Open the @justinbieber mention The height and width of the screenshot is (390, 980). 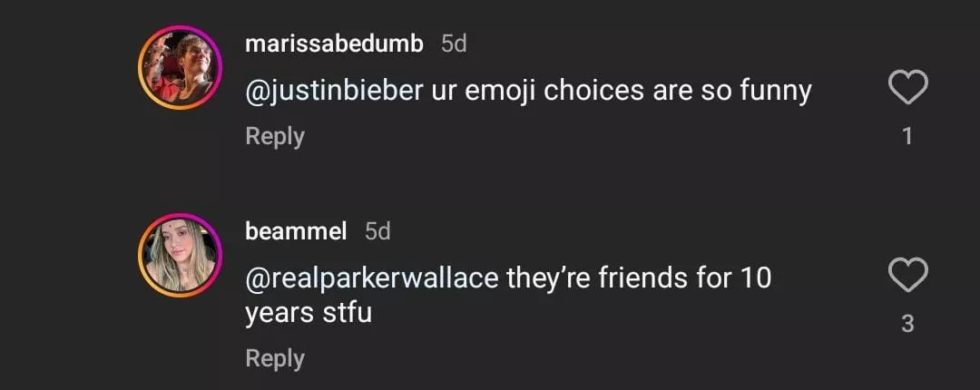pyautogui.click(x=334, y=91)
